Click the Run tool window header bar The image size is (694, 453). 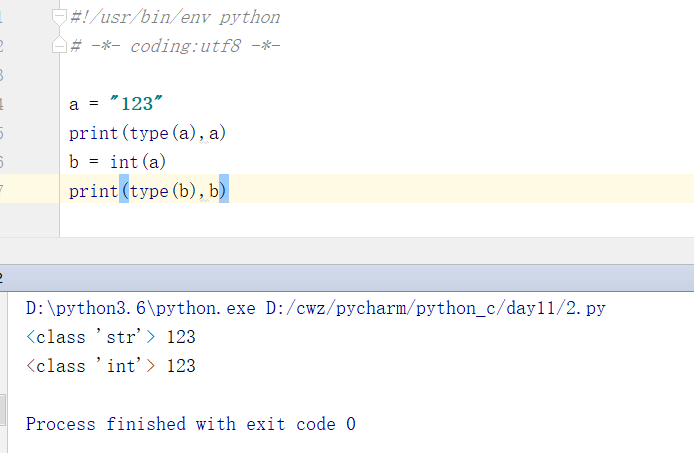coord(347,278)
